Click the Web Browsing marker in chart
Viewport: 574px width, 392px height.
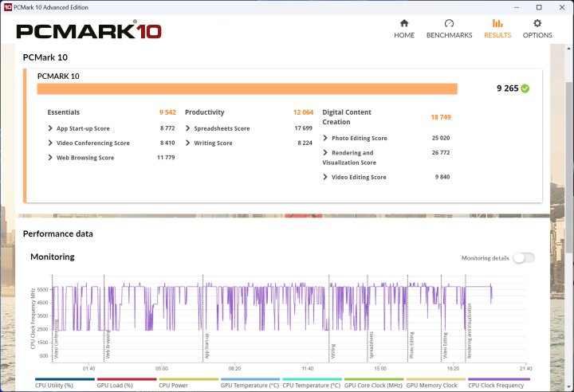tap(108, 344)
